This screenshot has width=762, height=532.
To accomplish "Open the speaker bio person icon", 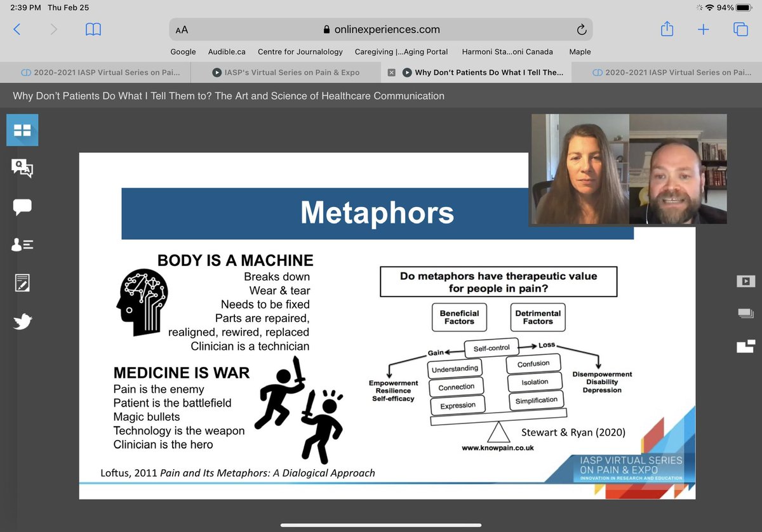I will click(x=22, y=245).
